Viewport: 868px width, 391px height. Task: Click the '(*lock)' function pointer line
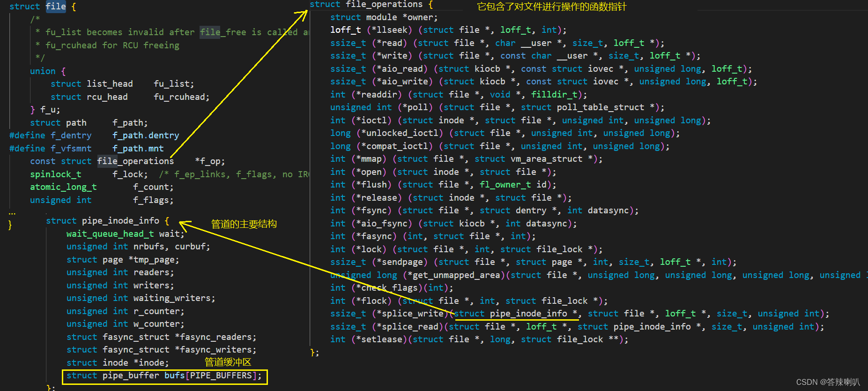pos(467,249)
